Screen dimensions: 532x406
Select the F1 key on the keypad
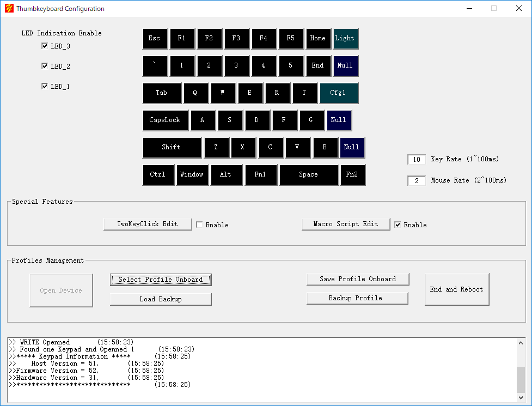[182, 38]
